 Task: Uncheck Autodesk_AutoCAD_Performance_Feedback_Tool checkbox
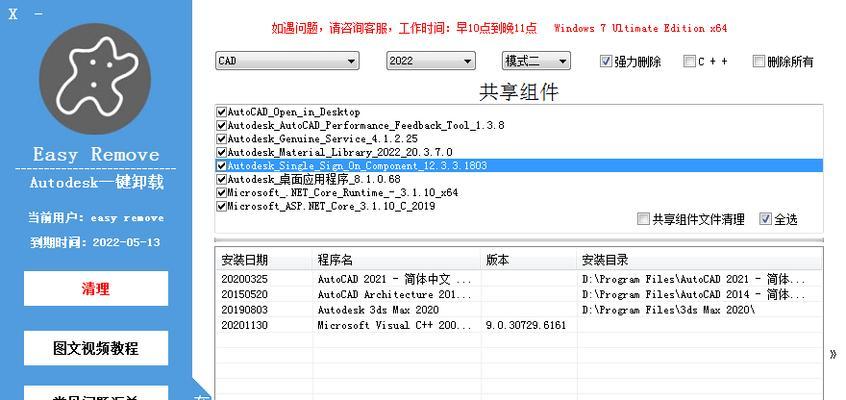click(221, 125)
